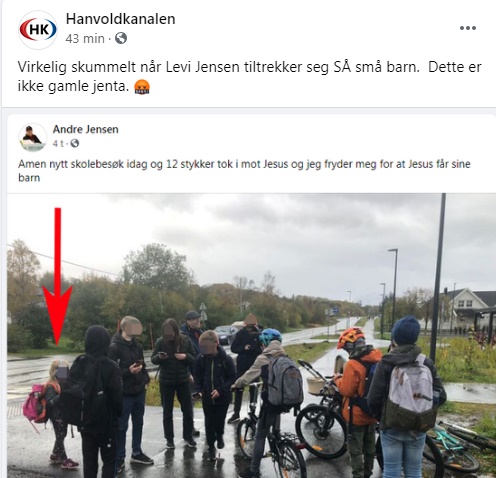Click the 4 t shared post timestamp
Viewport: 496px width, 478px height.
pos(58,144)
